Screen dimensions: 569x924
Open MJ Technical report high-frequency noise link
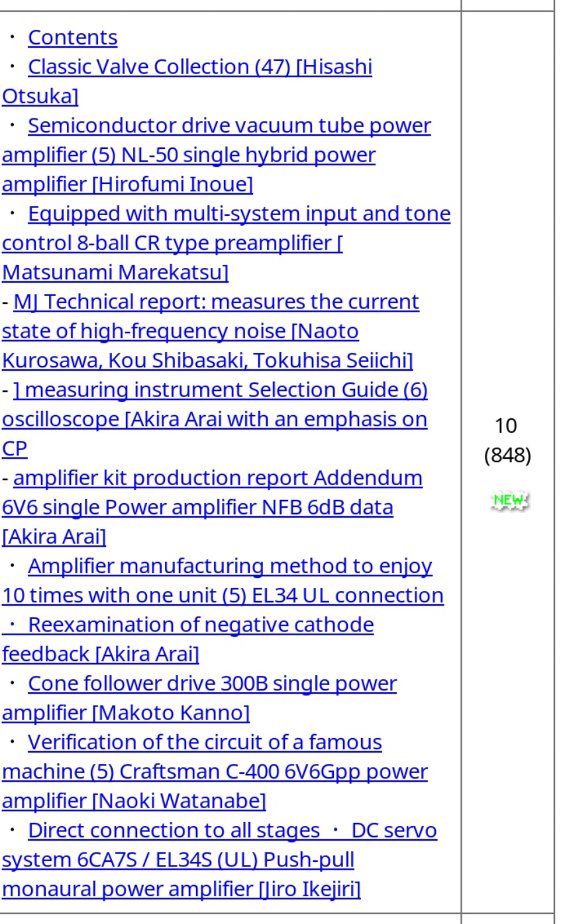click(211, 331)
